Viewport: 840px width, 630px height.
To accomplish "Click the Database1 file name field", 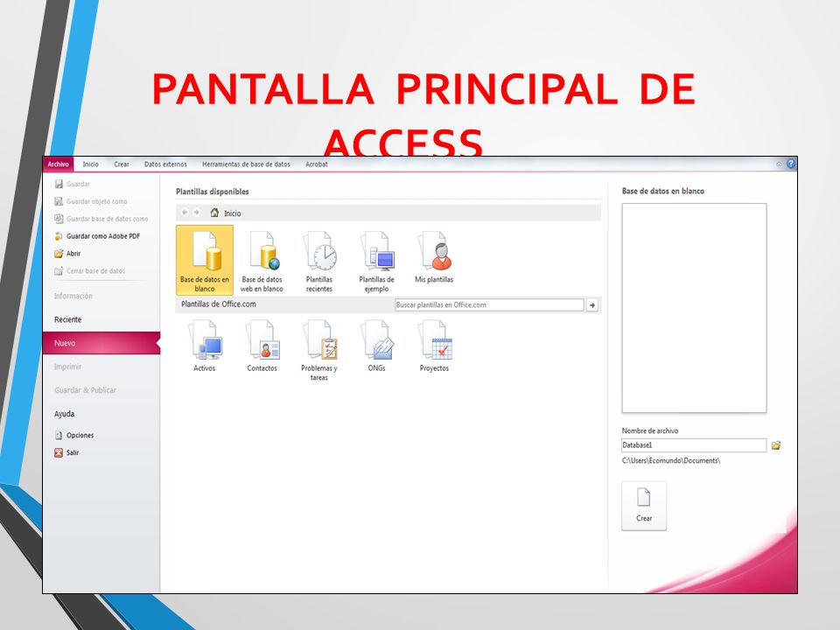I will point(694,445).
